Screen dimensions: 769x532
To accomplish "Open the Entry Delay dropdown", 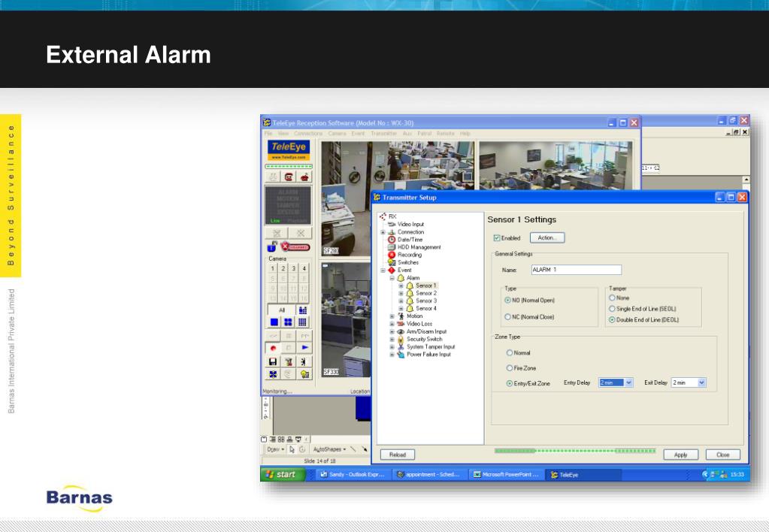I will (x=629, y=382).
